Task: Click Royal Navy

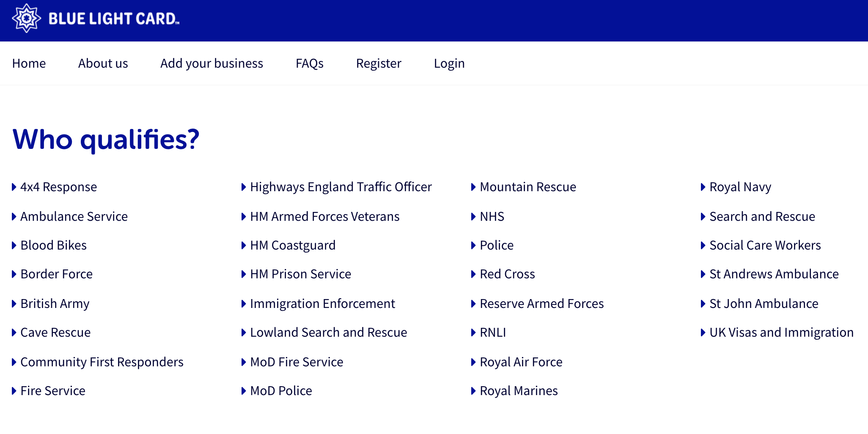Action: click(740, 187)
